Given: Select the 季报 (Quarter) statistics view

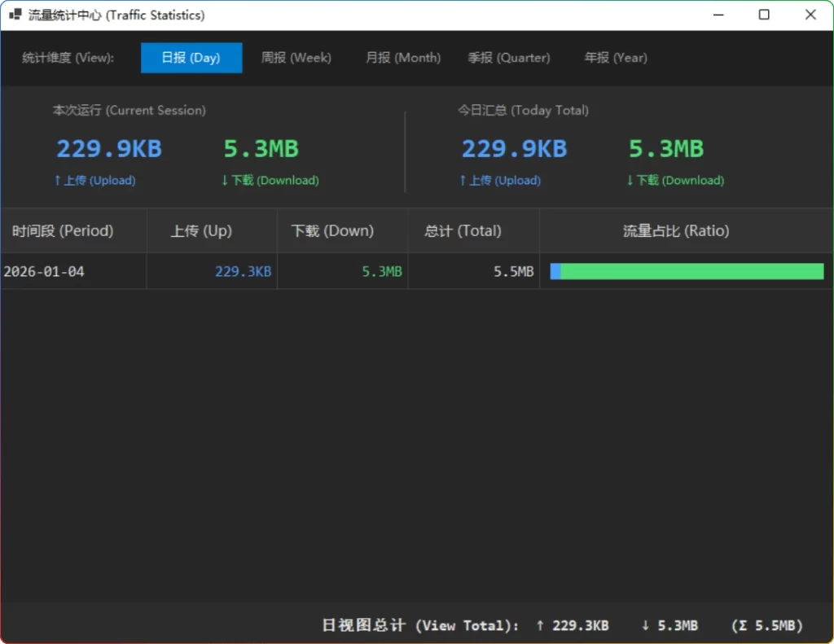Looking at the screenshot, I should coord(508,58).
